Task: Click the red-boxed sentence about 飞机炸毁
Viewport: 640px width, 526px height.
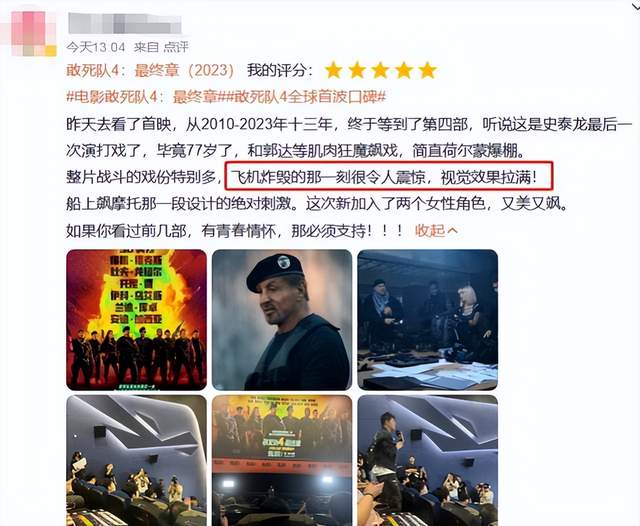Action: tap(389, 176)
